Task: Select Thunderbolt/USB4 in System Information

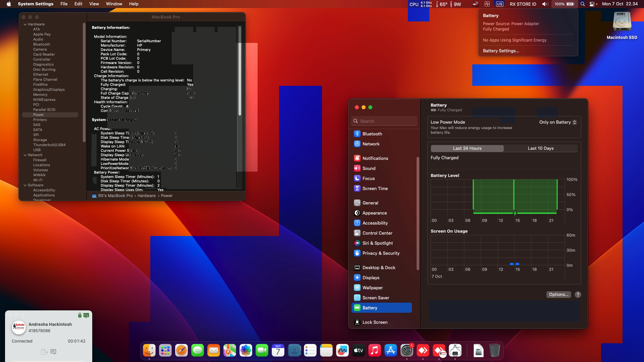Action: click(x=49, y=145)
